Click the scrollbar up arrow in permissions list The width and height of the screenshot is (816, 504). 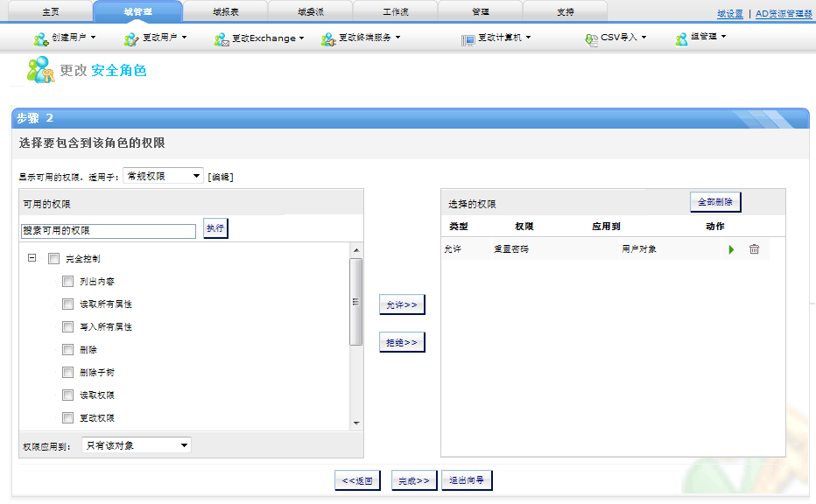click(x=356, y=250)
